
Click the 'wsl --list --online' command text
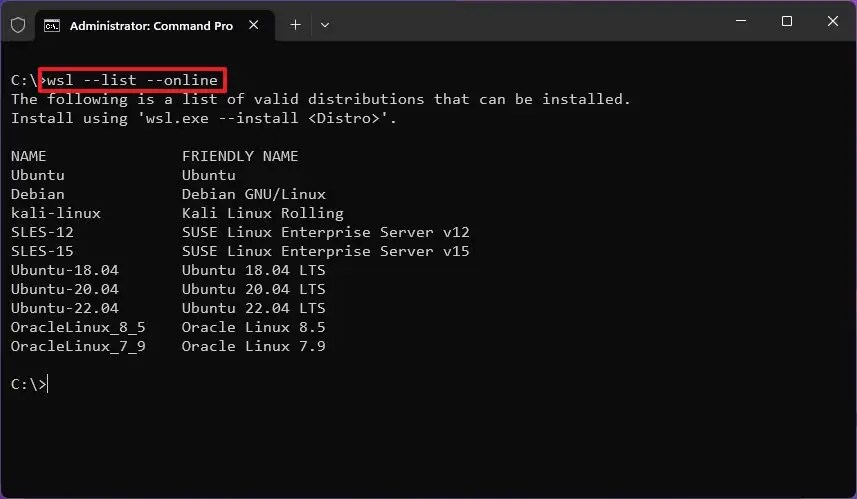pyautogui.click(x=132, y=80)
